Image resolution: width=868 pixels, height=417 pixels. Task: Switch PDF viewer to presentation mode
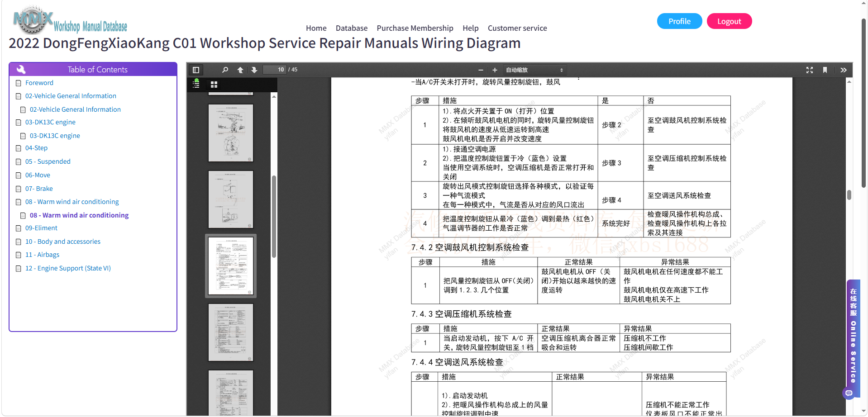tap(810, 70)
